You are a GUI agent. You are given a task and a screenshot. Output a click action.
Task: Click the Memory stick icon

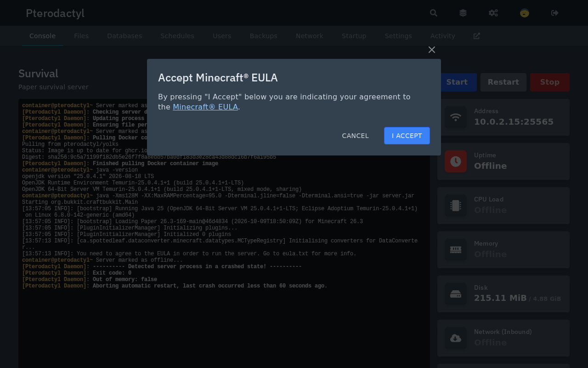(x=456, y=250)
